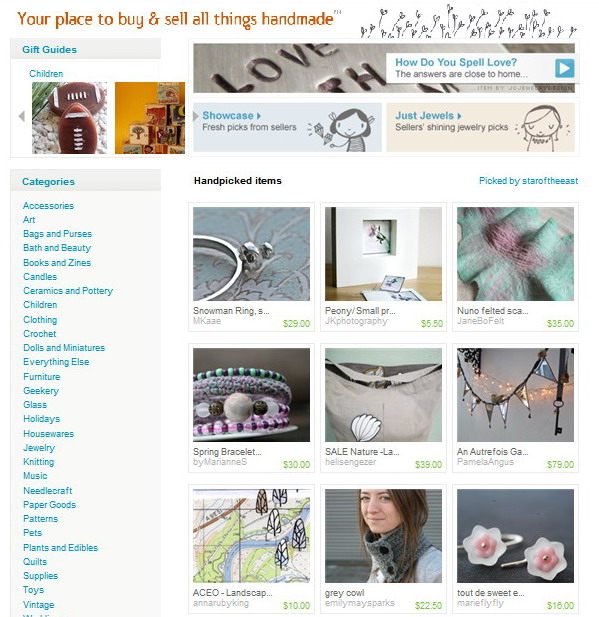View the Spring Bracelet item photo
Viewport: 599px width, 617px height.
(x=251, y=395)
